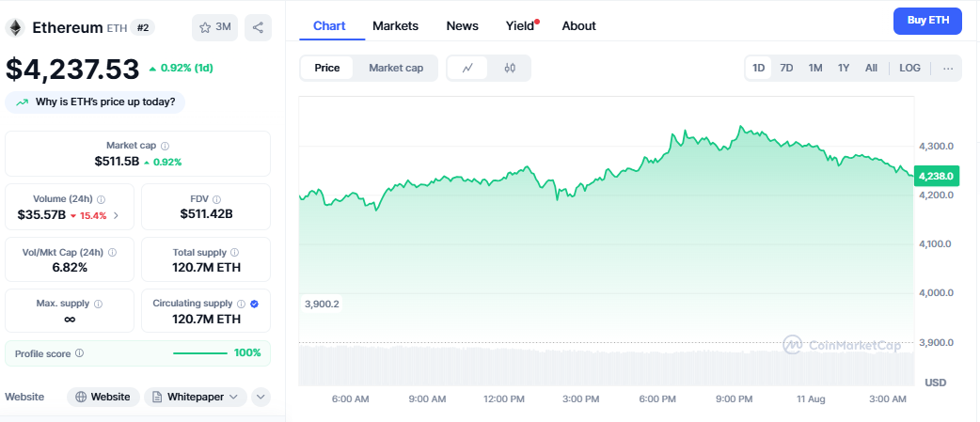Switch to line chart icon

click(x=467, y=68)
